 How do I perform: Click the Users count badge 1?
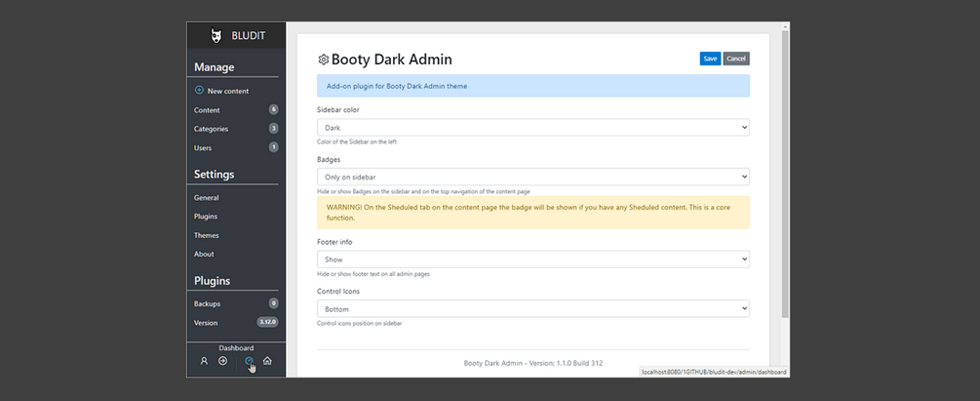273,147
